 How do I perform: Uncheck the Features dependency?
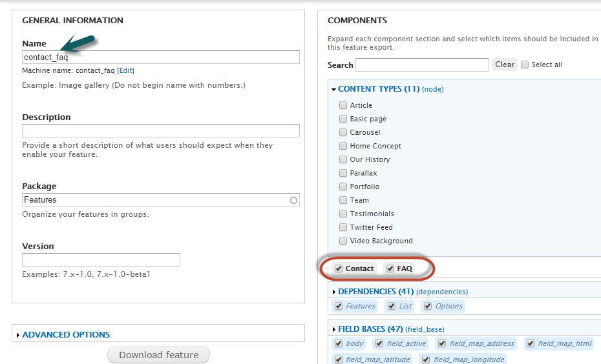(x=339, y=306)
